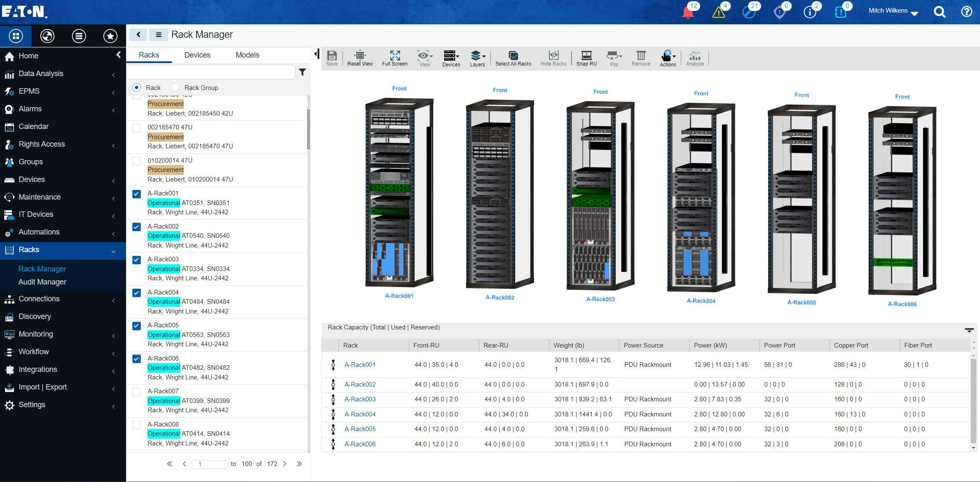Open the Snap RU tool
This screenshot has height=482, width=980.
pos(586,58)
